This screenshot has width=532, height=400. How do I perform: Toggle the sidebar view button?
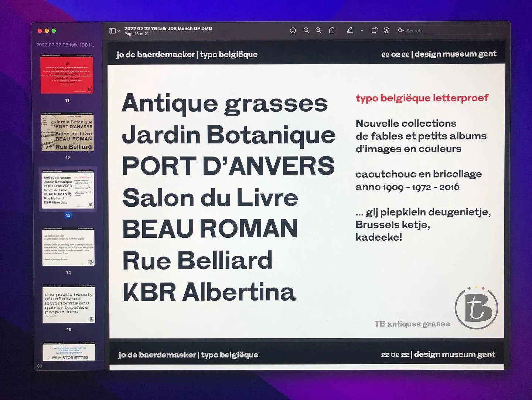(112, 31)
